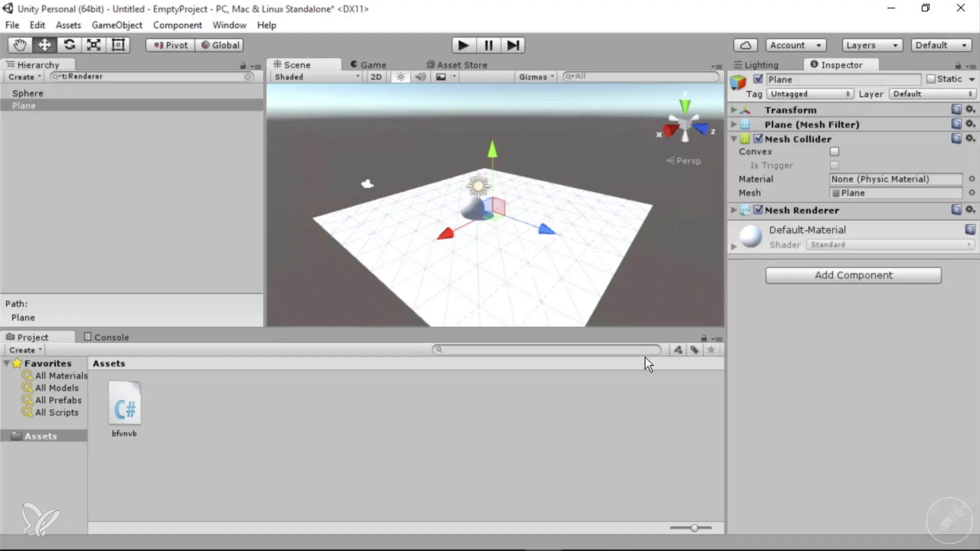Toggle scene lighting sun icon
980x551 pixels.
(401, 77)
